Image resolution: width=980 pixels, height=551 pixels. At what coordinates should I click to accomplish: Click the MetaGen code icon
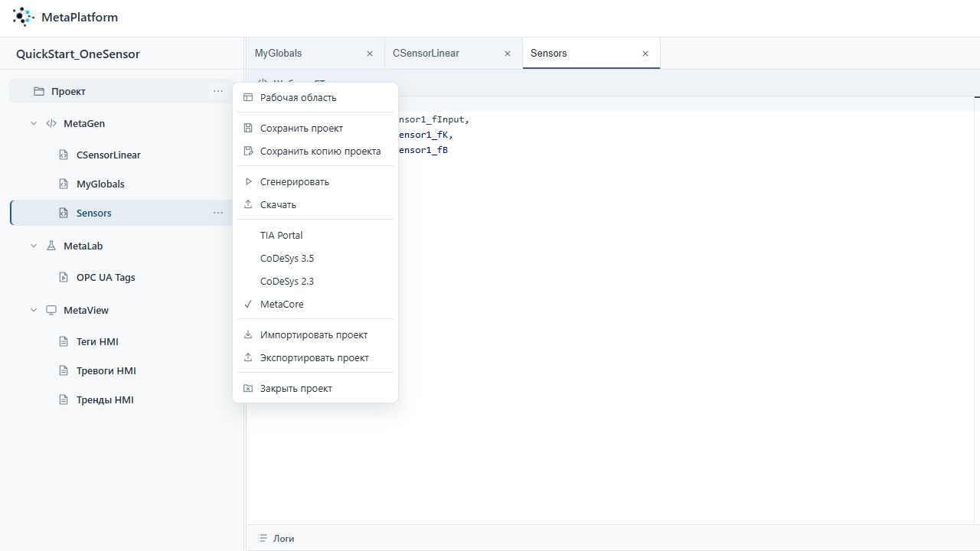pyautogui.click(x=51, y=123)
